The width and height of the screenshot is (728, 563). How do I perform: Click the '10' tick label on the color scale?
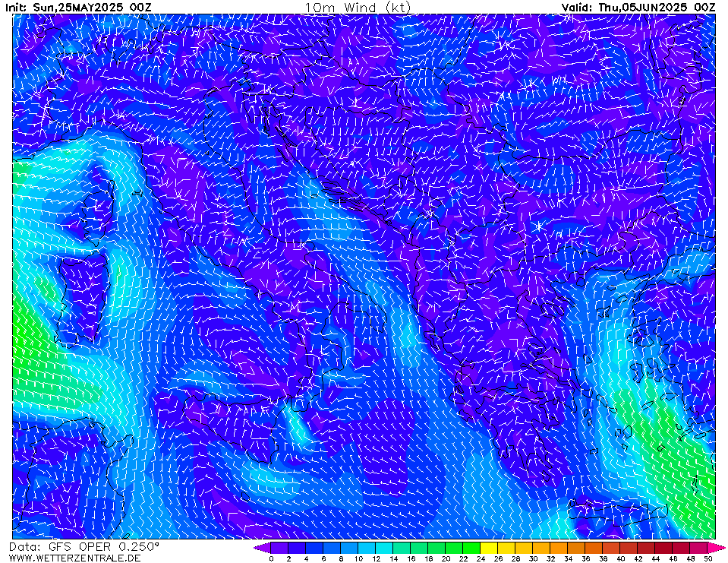pyautogui.click(x=358, y=558)
